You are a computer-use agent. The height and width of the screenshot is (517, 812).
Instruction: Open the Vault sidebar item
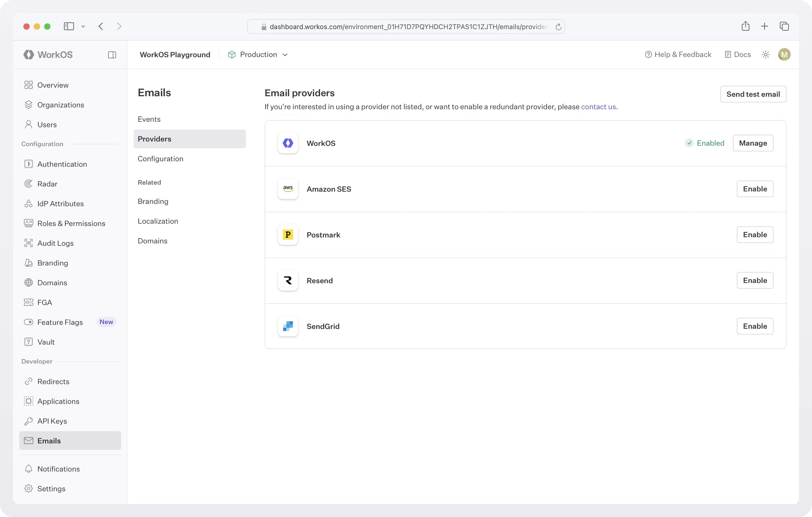(x=46, y=342)
